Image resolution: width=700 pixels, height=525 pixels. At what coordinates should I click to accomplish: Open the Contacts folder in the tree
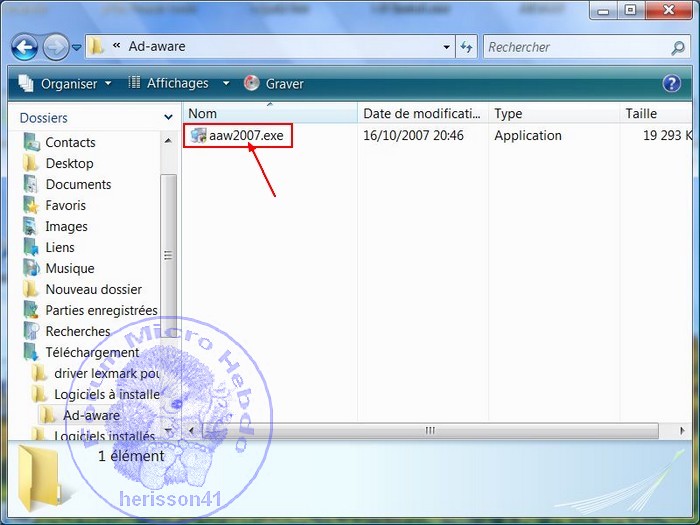point(71,142)
